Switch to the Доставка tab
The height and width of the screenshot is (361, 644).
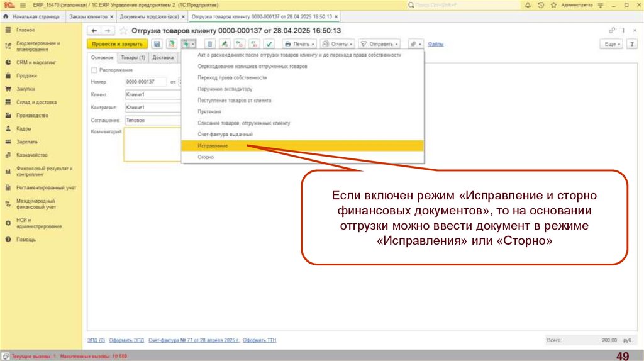(163, 57)
